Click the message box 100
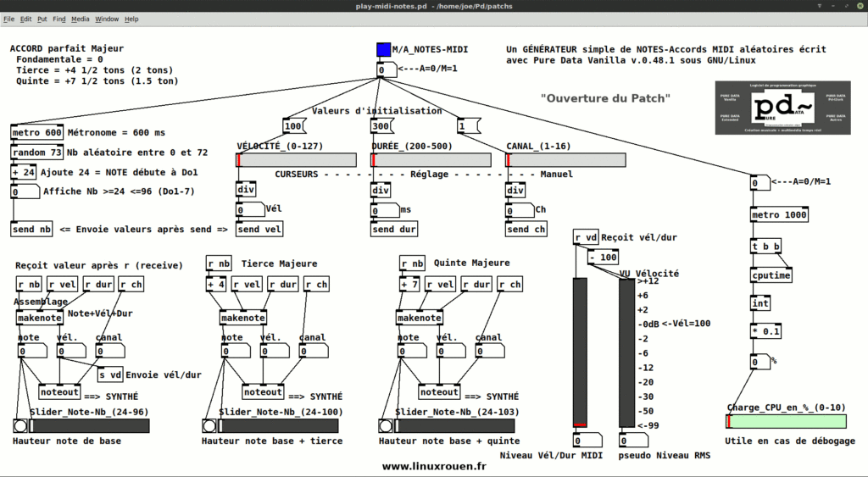This screenshot has height=477, width=868. (294, 126)
